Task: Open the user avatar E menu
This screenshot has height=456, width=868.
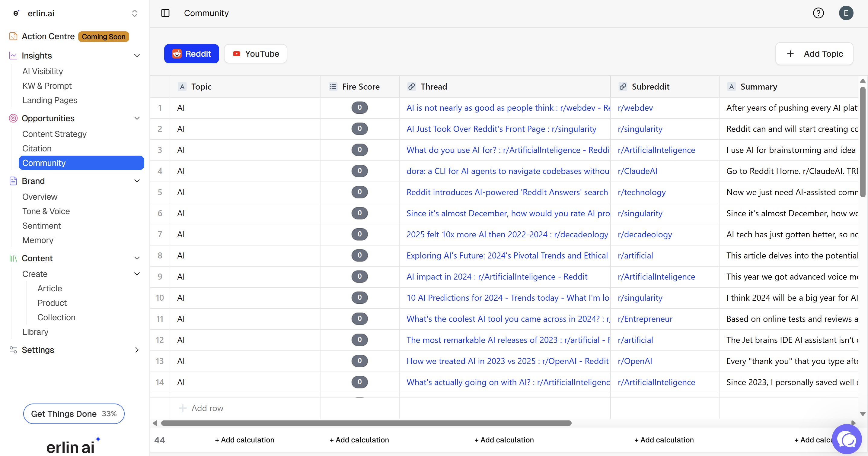Action: [x=846, y=13]
